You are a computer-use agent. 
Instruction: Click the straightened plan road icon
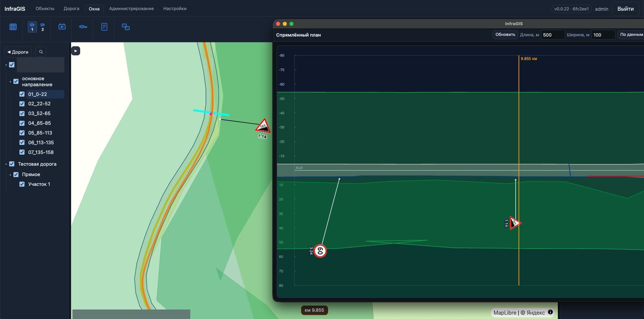83,27
